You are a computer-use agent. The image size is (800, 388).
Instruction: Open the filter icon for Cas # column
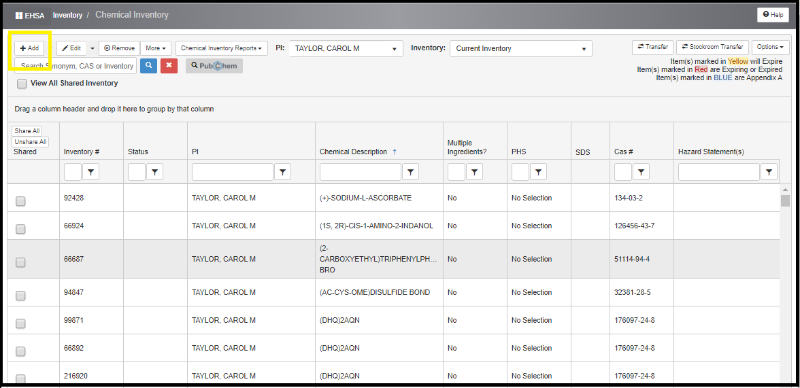pos(641,173)
